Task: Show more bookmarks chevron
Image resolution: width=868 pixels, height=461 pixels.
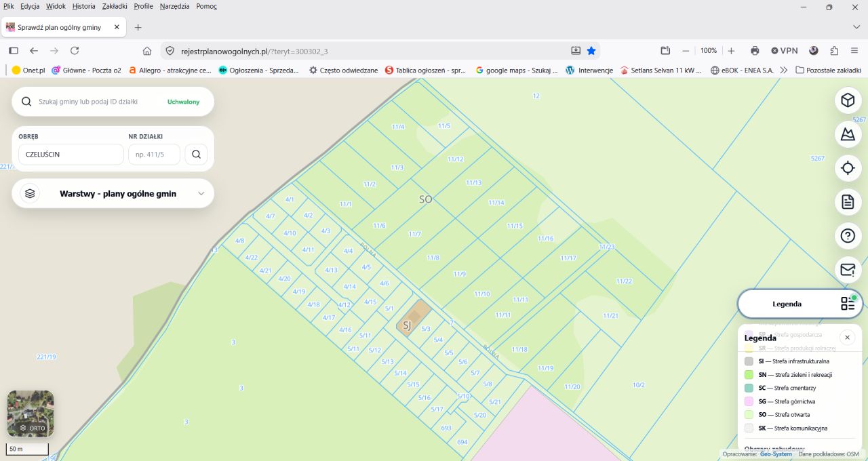Action: tap(784, 70)
